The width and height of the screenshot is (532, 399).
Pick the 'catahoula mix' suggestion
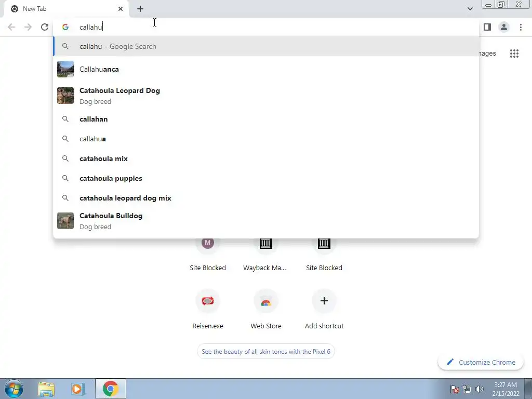pyautogui.click(x=266, y=158)
